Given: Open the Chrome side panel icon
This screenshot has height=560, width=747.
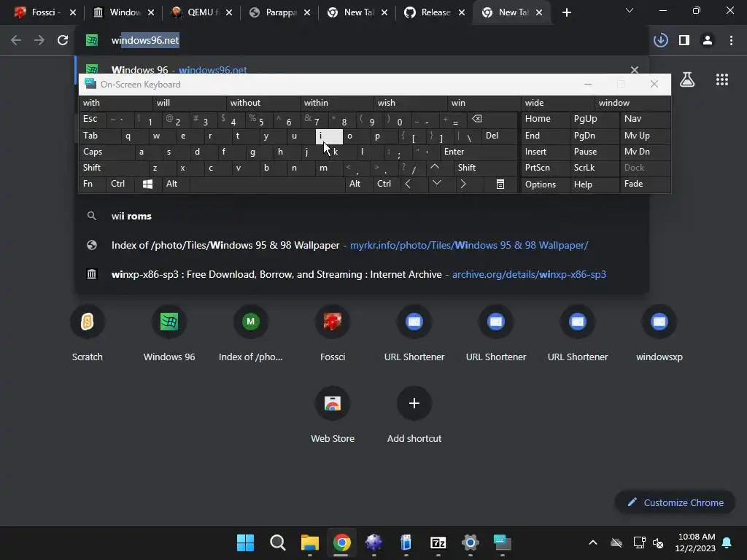Looking at the screenshot, I should point(684,41).
